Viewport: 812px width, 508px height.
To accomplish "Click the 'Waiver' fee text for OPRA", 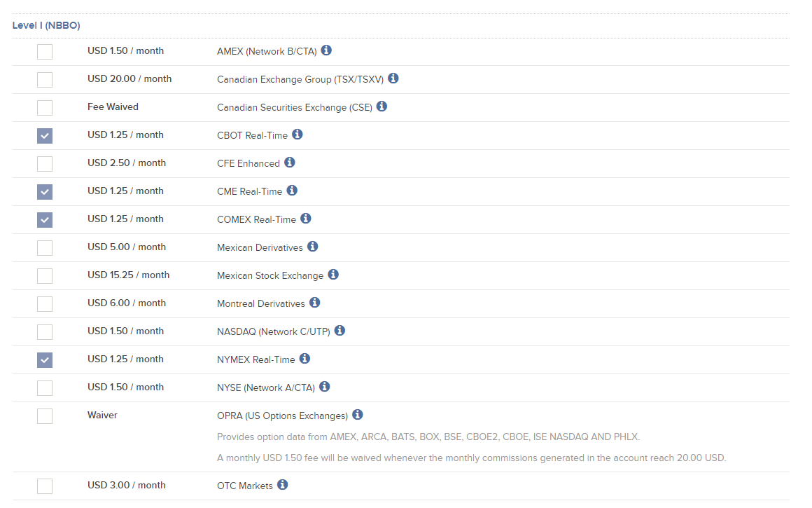I will click(102, 416).
